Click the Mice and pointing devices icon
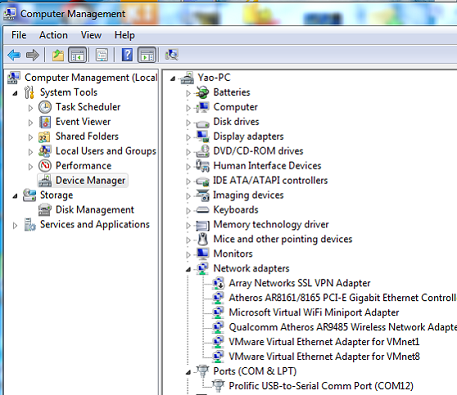457x395 pixels. coord(202,239)
